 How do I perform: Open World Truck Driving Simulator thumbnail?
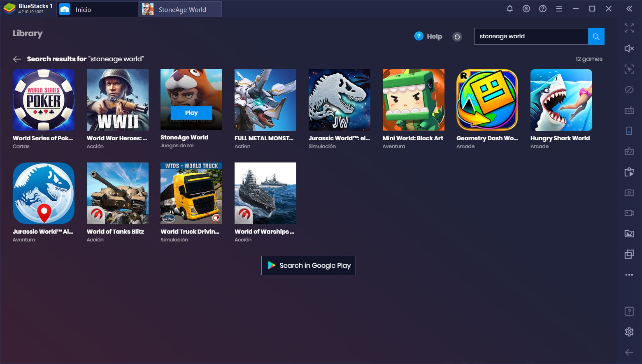[x=191, y=193]
